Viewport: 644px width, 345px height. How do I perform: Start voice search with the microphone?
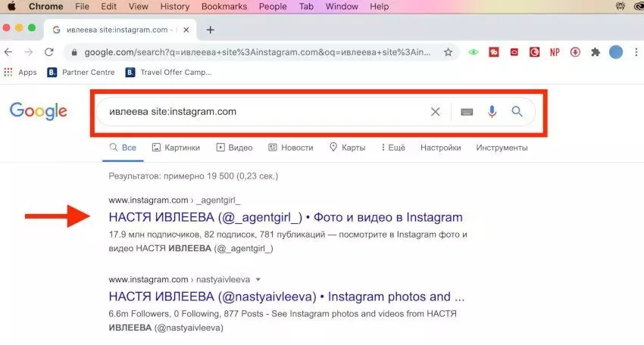tap(492, 111)
